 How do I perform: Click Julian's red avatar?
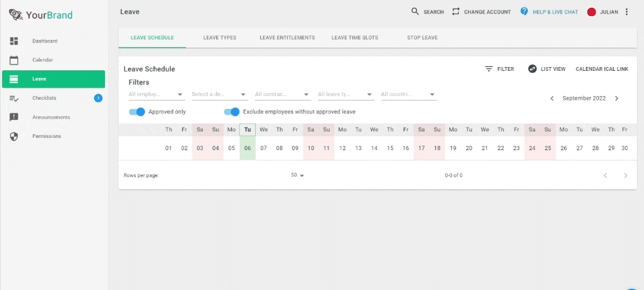(591, 12)
